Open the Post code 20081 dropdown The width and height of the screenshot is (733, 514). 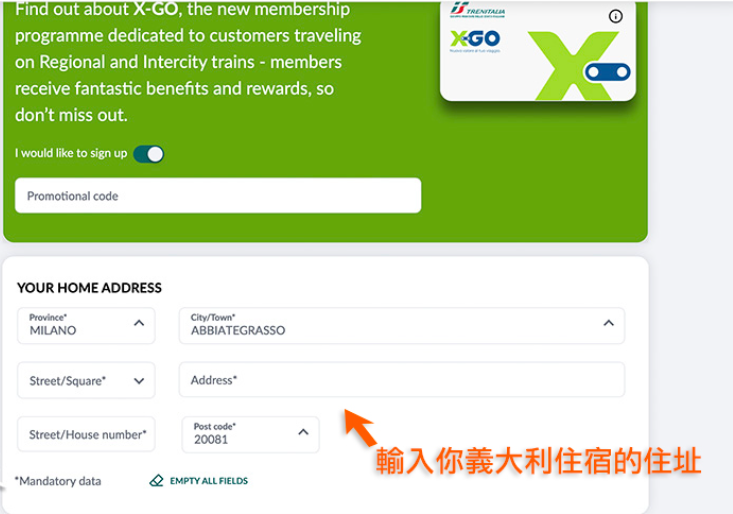click(251, 435)
